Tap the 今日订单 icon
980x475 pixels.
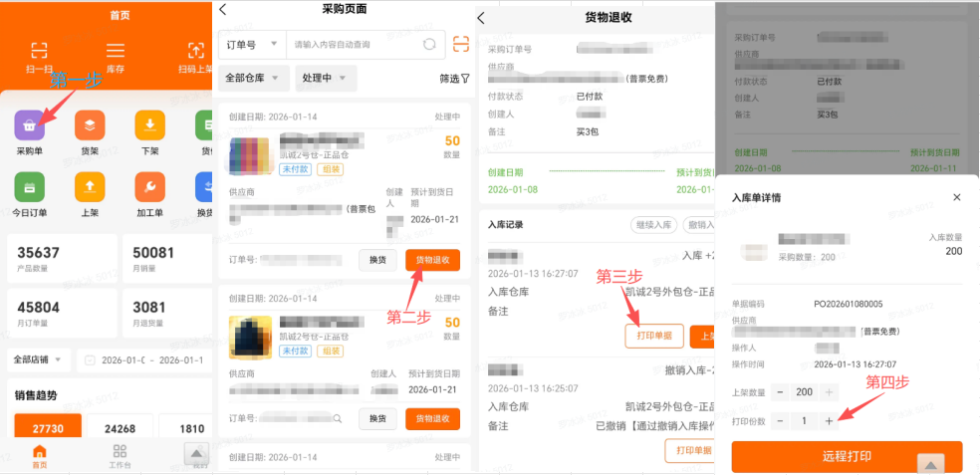[x=30, y=187]
